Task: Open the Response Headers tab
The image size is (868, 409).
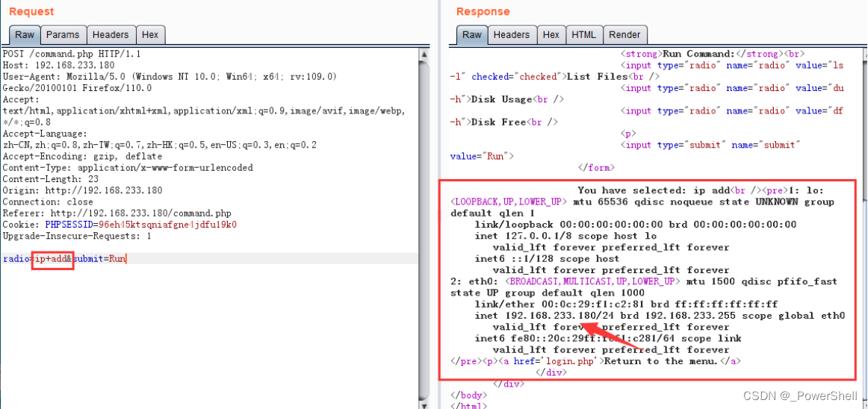Action: click(512, 34)
